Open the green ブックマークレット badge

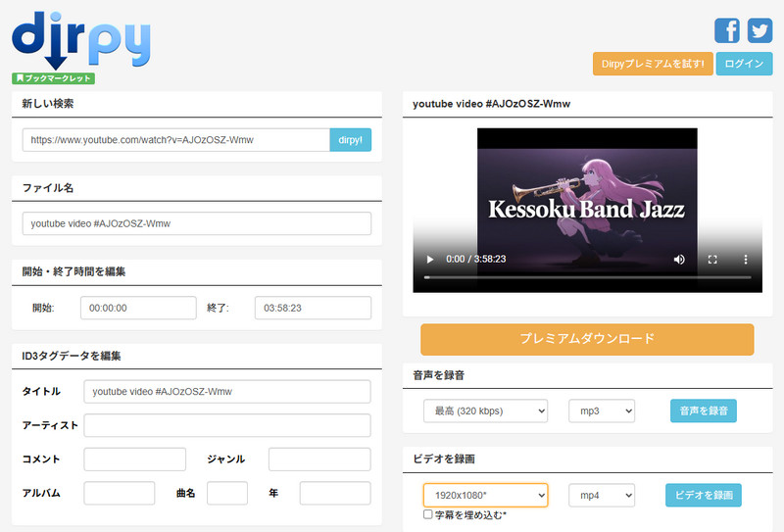(x=54, y=78)
